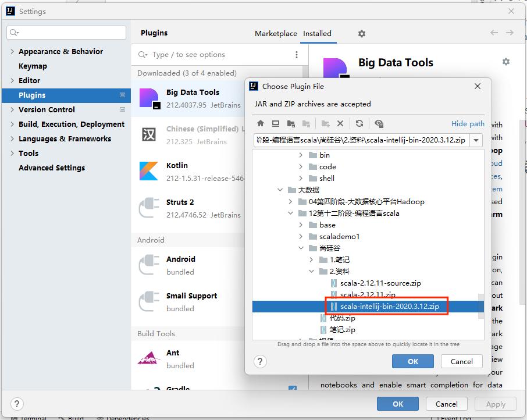The image size is (527, 420).
Task: Expand Build, Execution, Deployment section
Action: 12,124
